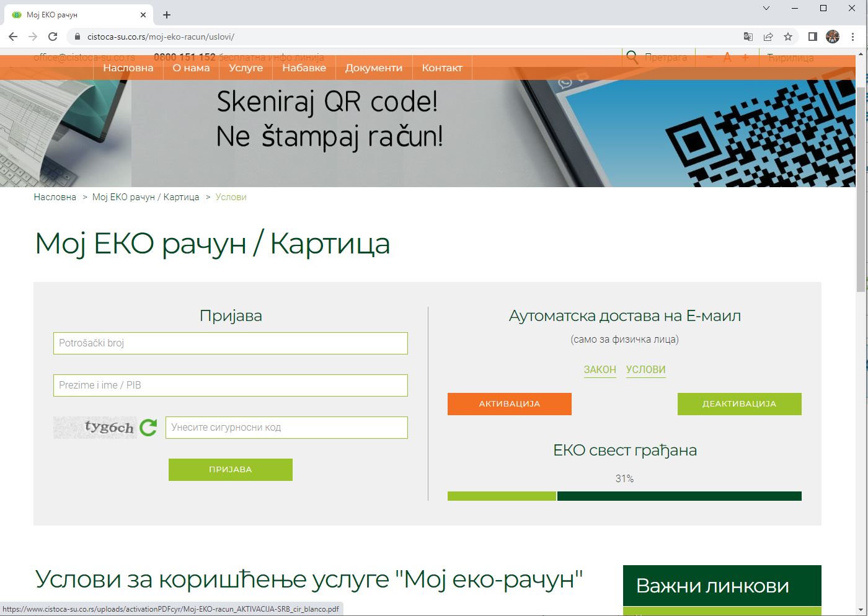Switch the site script via Ћирилица
The width and height of the screenshot is (868, 616).
pos(790,58)
